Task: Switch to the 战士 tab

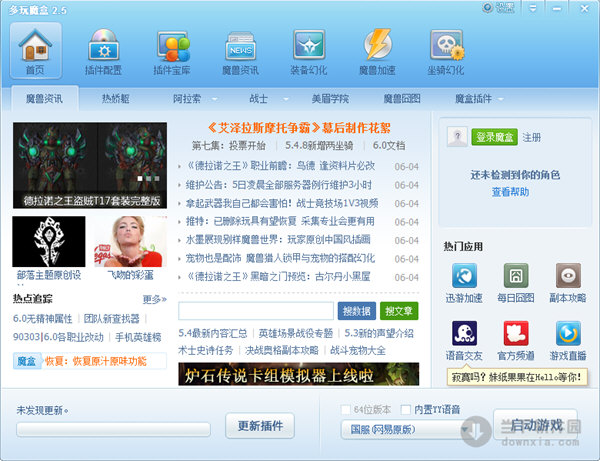Action: pyautogui.click(x=258, y=99)
